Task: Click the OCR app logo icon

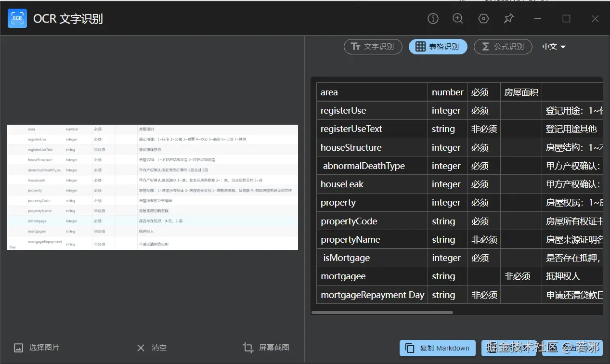Action: tap(17, 19)
